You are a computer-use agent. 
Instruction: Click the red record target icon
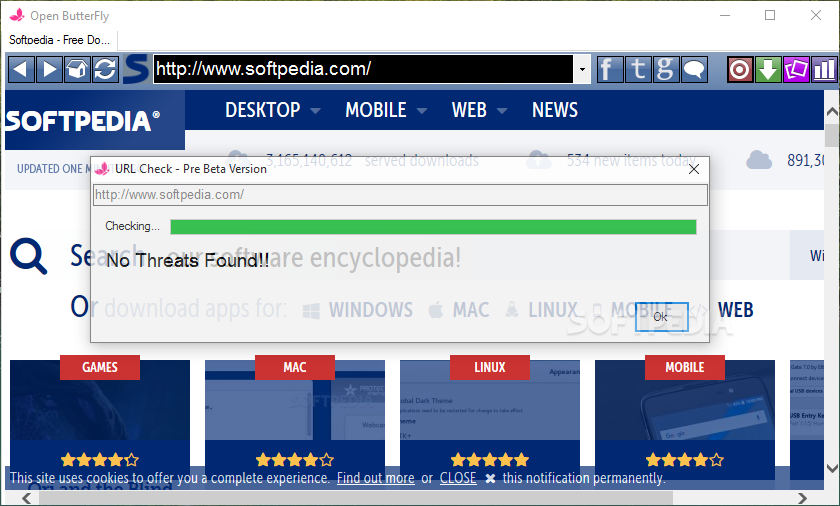pyautogui.click(x=740, y=69)
